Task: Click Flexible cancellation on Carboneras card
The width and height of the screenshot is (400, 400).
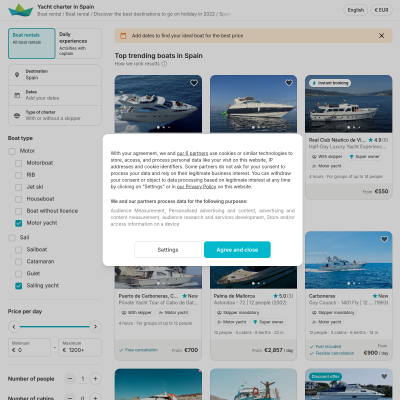Action: coord(332,353)
